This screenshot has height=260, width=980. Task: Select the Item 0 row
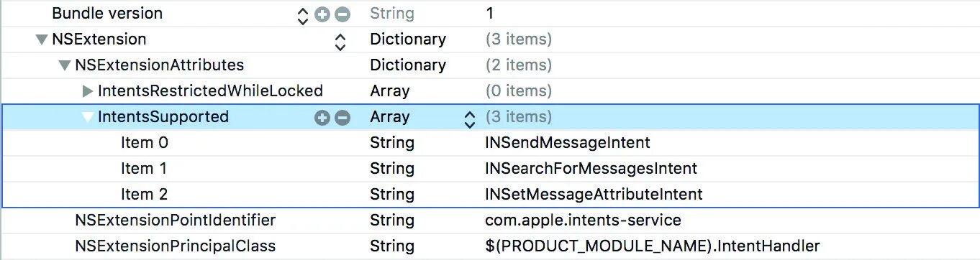[x=489, y=143]
